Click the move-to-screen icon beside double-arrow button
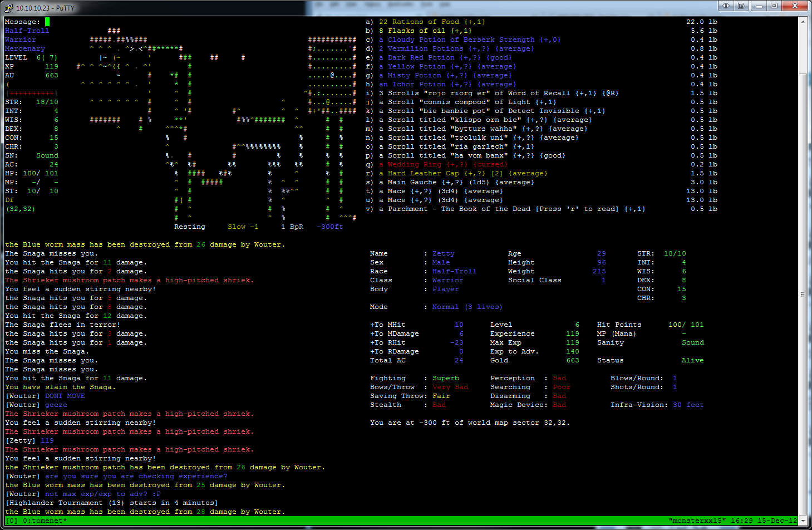Viewport: 812px width, 530px height. point(741,6)
